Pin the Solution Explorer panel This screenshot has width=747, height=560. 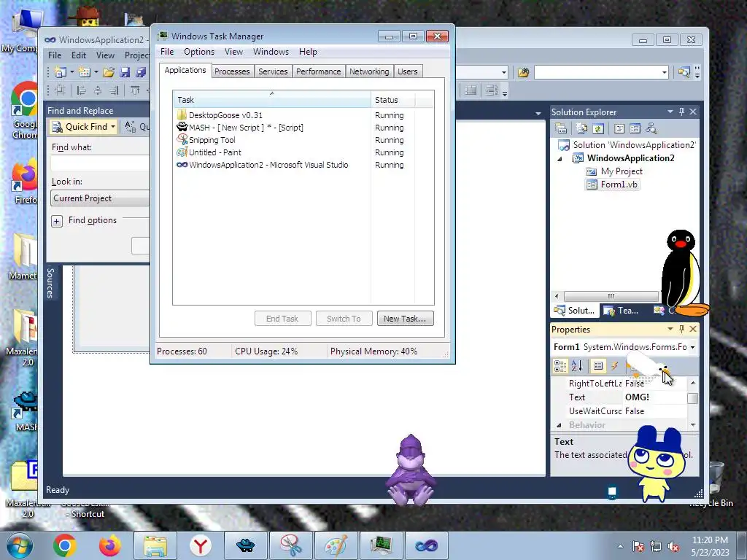point(682,112)
